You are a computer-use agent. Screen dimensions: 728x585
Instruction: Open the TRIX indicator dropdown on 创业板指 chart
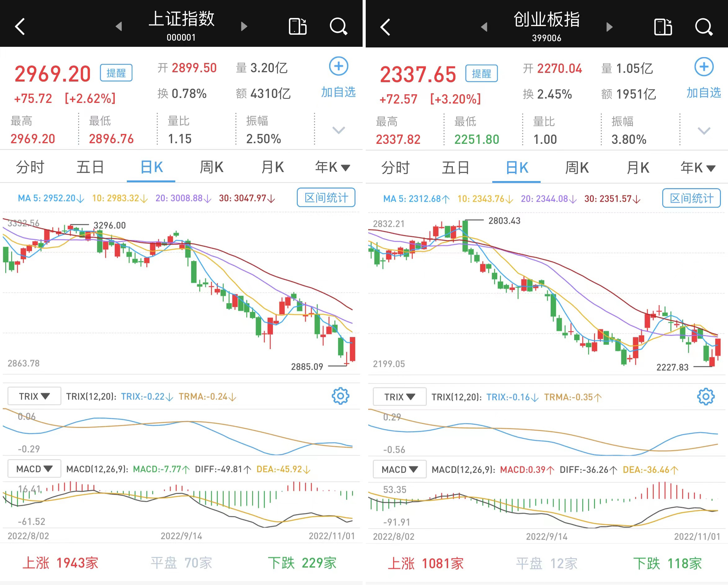click(400, 397)
